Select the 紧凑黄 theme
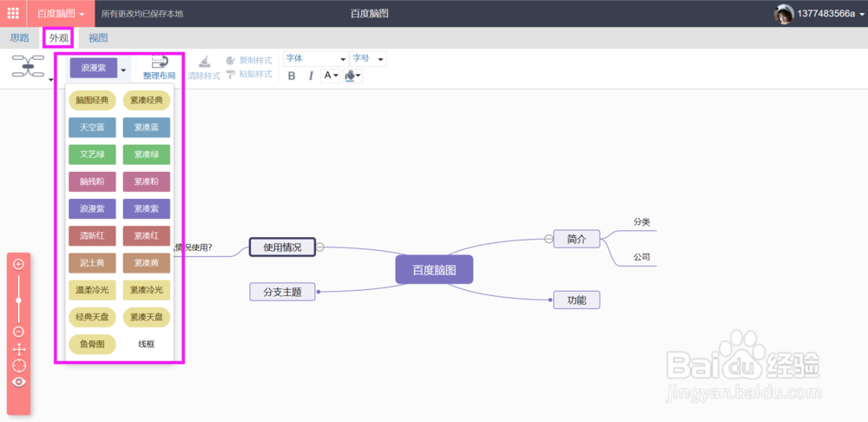The image size is (868, 422). [x=147, y=263]
